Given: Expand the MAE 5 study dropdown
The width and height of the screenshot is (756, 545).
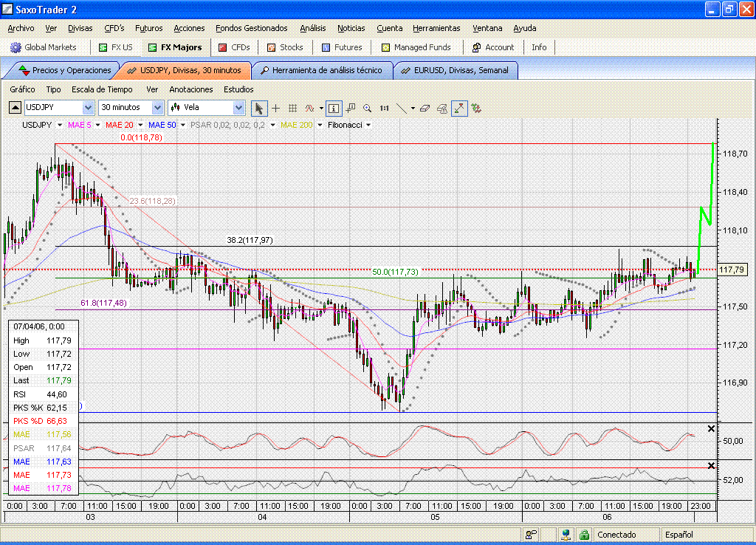Looking at the screenshot, I should pyautogui.click(x=98, y=125).
